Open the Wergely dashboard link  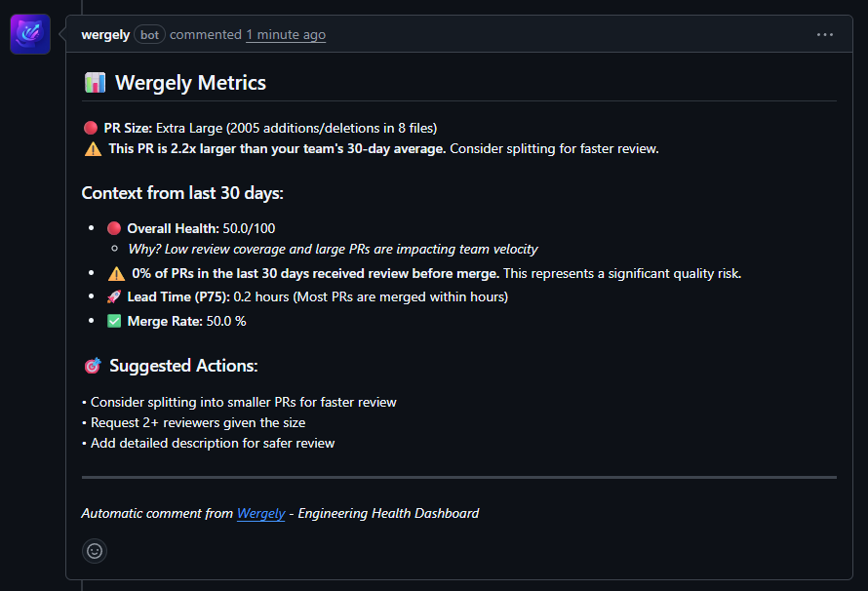coord(260,513)
